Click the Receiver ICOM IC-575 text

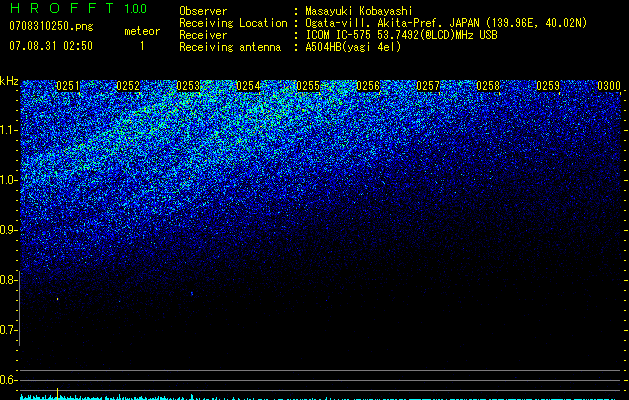click(401, 35)
